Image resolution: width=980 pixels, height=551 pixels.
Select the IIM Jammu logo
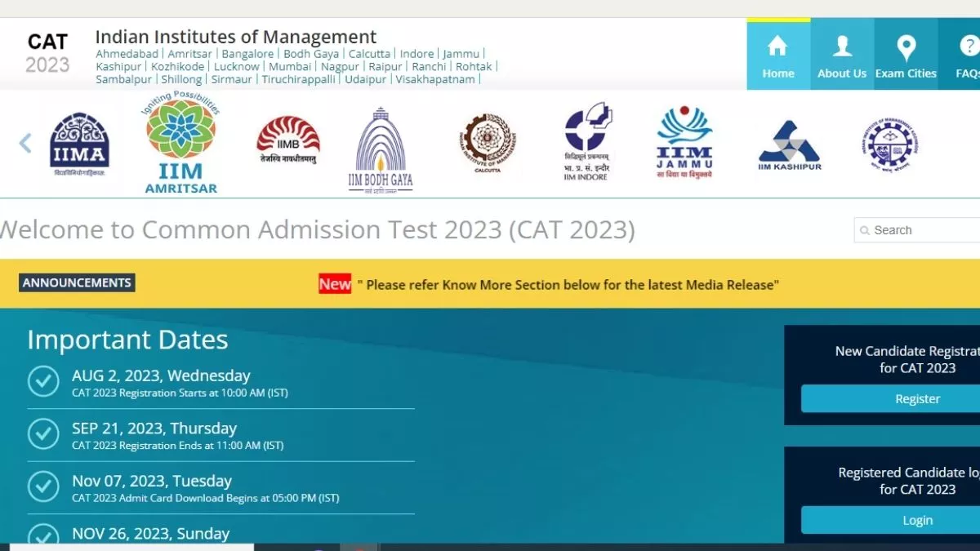(684, 142)
